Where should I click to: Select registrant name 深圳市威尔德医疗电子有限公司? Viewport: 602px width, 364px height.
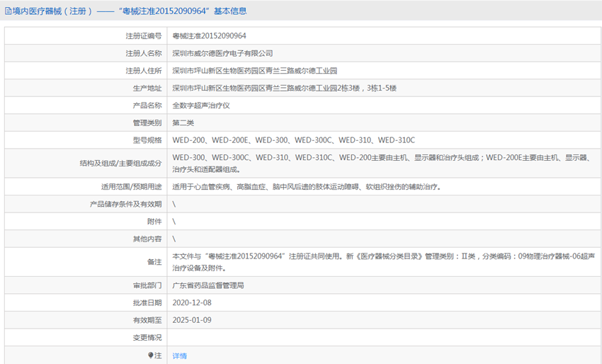[x=222, y=53]
